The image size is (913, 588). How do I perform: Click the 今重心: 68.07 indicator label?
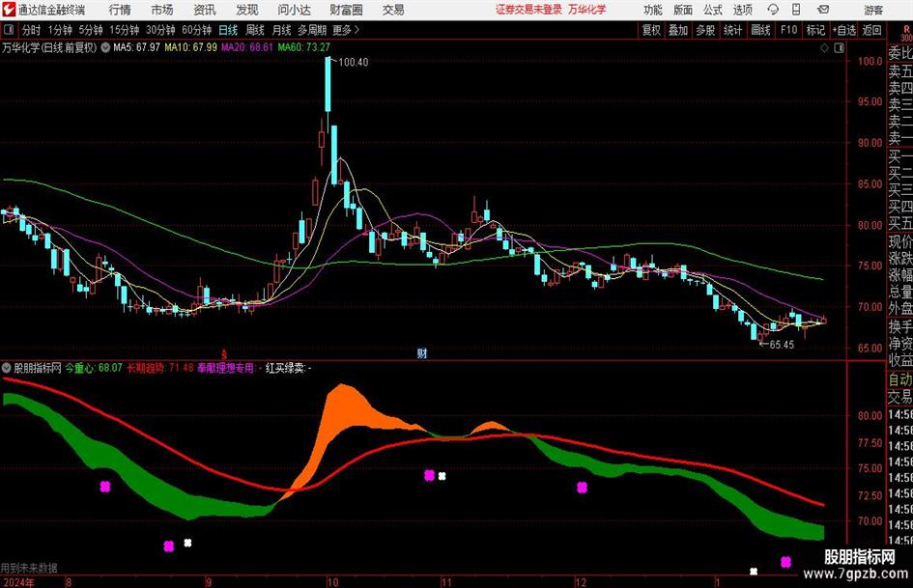[94, 368]
